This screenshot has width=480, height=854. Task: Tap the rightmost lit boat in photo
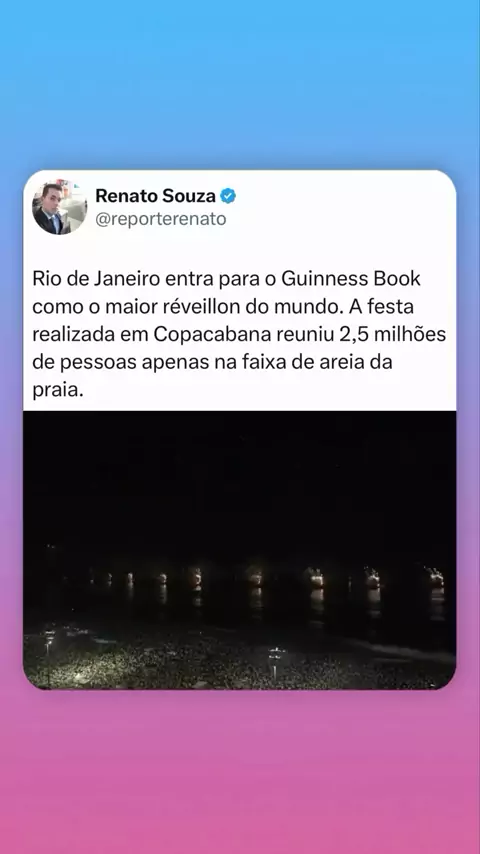tap(436, 577)
